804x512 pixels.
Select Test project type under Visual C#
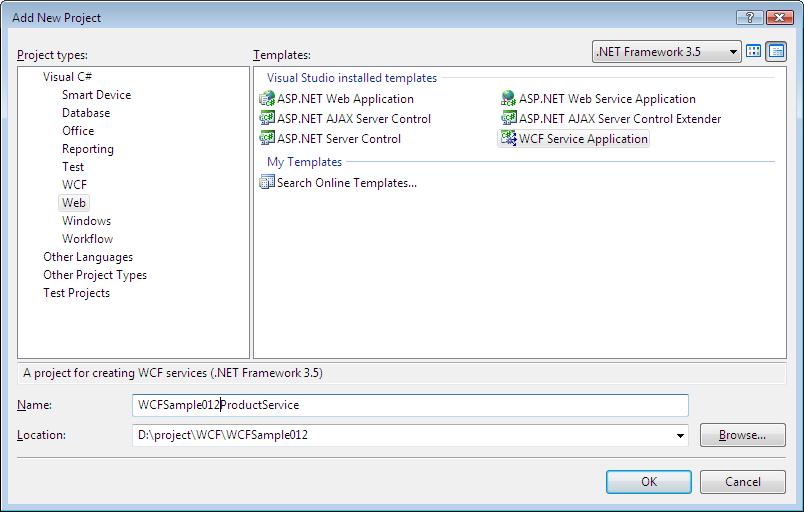pos(73,167)
